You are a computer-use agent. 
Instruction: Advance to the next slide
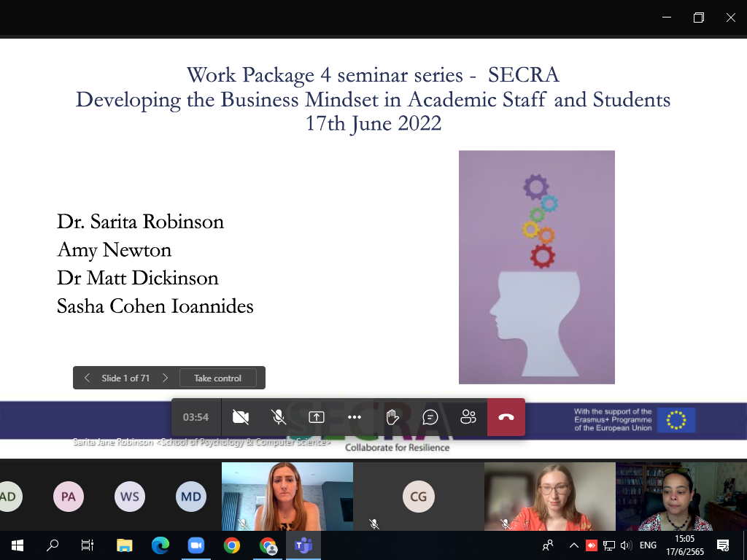pyautogui.click(x=166, y=378)
